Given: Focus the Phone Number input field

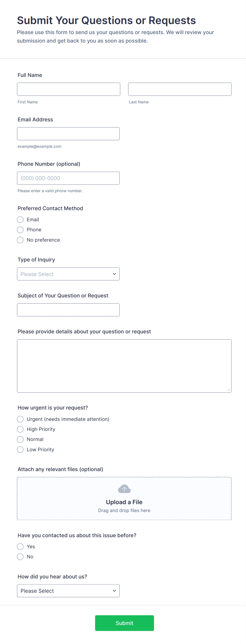Looking at the screenshot, I should [68, 178].
